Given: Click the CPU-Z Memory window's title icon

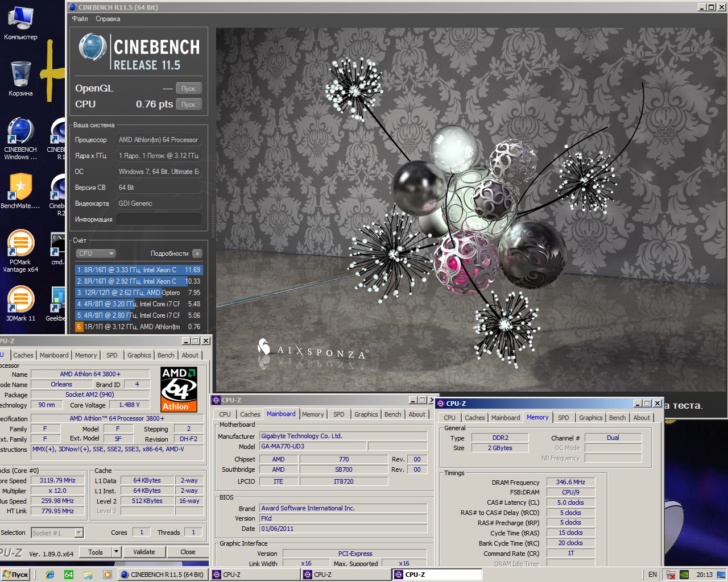Looking at the screenshot, I should click(x=441, y=404).
